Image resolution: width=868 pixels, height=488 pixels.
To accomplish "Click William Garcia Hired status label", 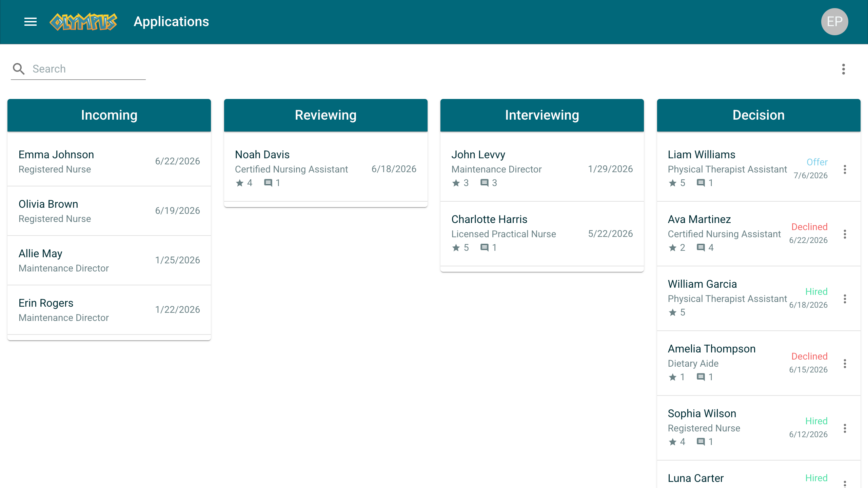I will (816, 291).
